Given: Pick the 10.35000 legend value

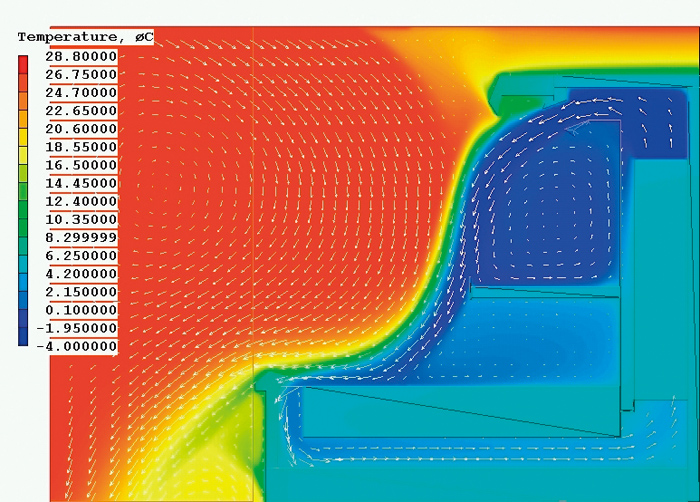Looking at the screenshot, I should pyautogui.click(x=81, y=219).
